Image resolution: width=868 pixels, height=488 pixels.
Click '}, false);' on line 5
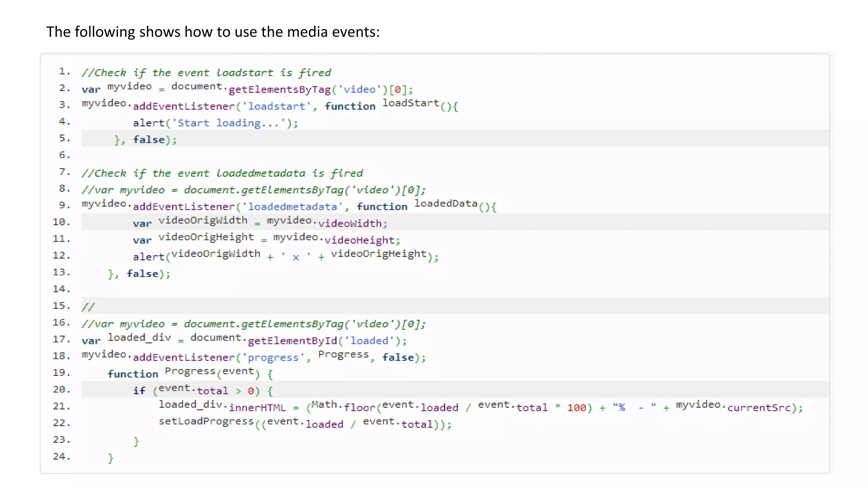[145, 140]
